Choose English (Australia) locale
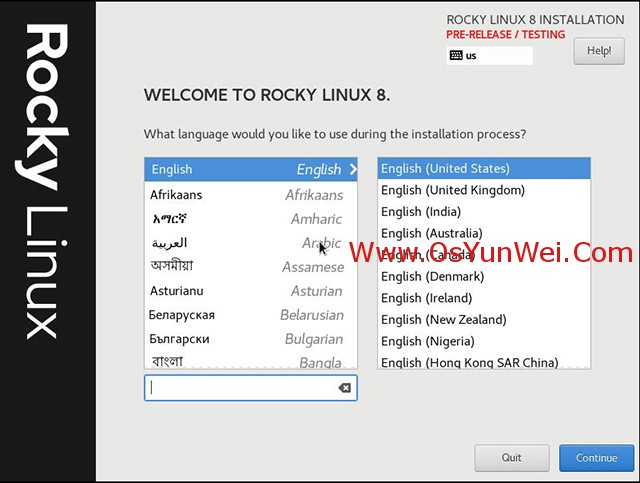The image size is (640, 483). point(484,233)
